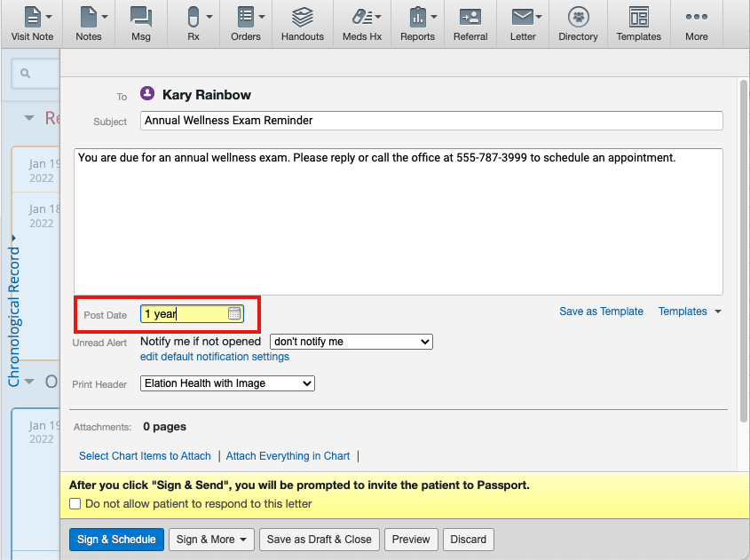Click the patient avatar icon beside Kary Rainbow
The image size is (750, 560).
tap(147, 93)
